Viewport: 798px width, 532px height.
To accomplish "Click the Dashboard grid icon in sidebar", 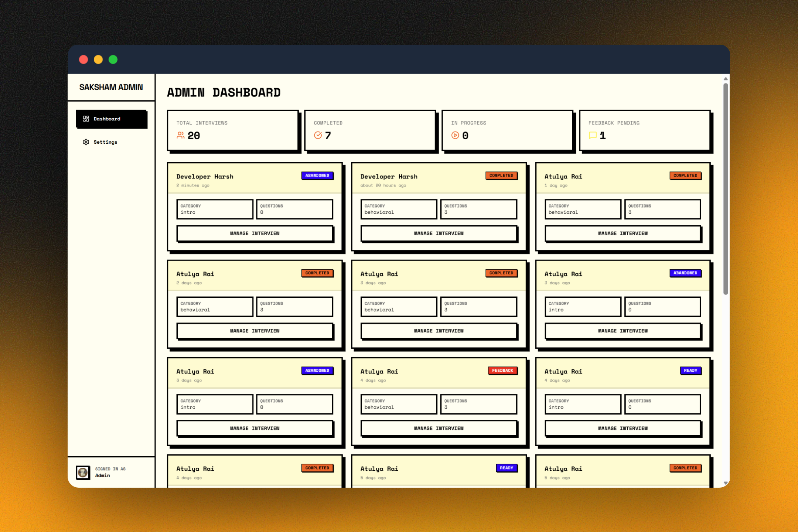I will coord(86,119).
